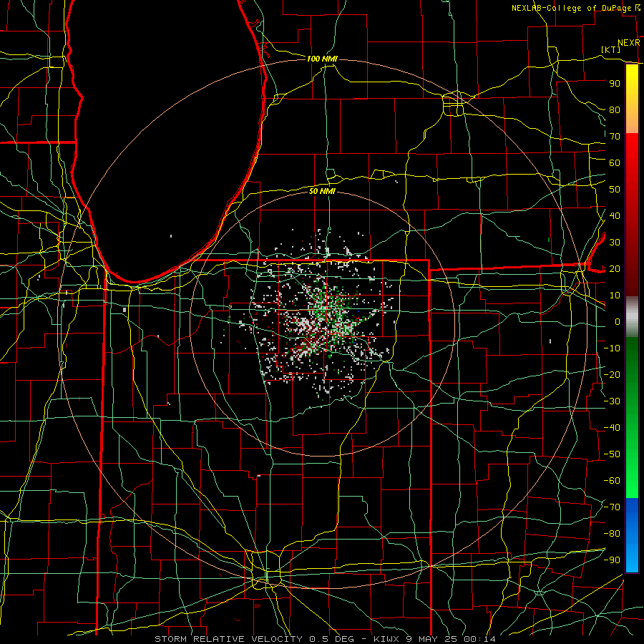Click the -80 value on velocity scale
This screenshot has width=644, height=644.
[612, 534]
